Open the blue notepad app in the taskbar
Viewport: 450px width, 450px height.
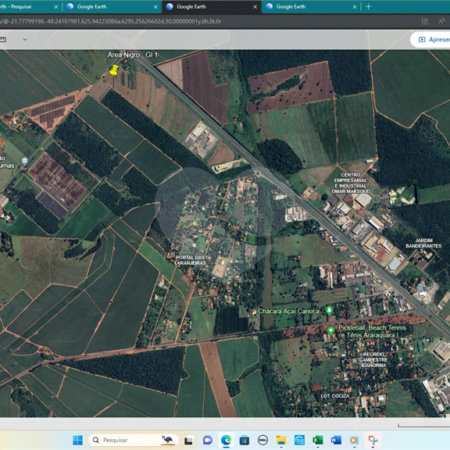(299, 440)
